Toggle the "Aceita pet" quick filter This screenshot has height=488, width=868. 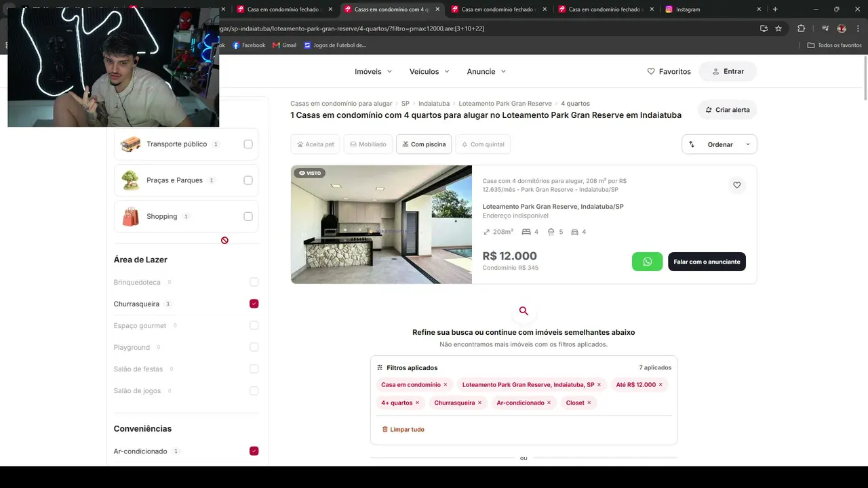coord(315,144)
